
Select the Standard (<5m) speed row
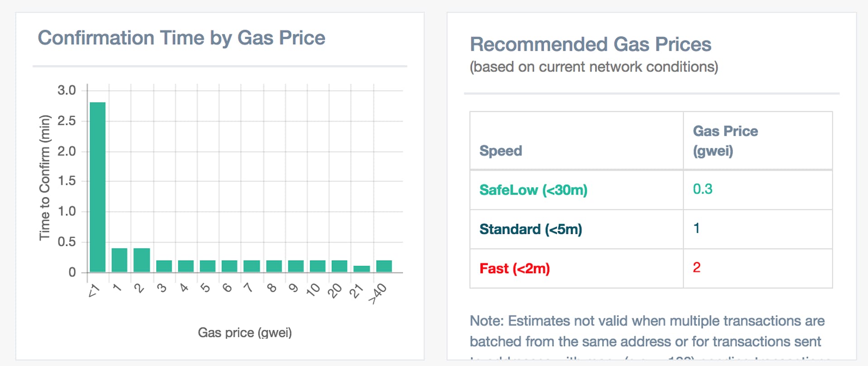click(x=530, y=229)
